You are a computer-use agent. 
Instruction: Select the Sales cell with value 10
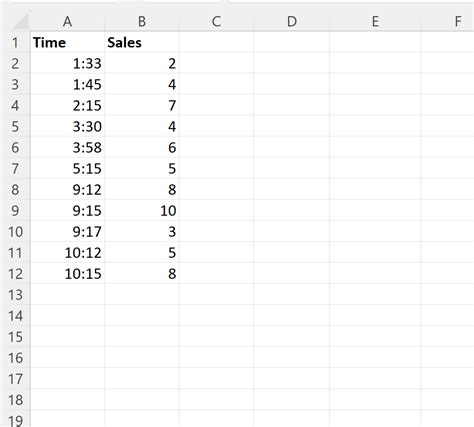click(x=142, y=211)
